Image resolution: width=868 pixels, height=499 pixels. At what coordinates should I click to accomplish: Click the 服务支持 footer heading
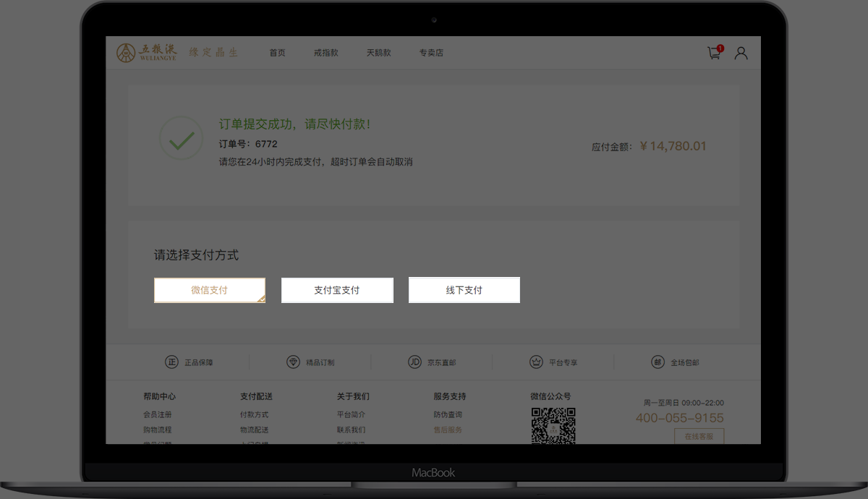click(450, 396)
